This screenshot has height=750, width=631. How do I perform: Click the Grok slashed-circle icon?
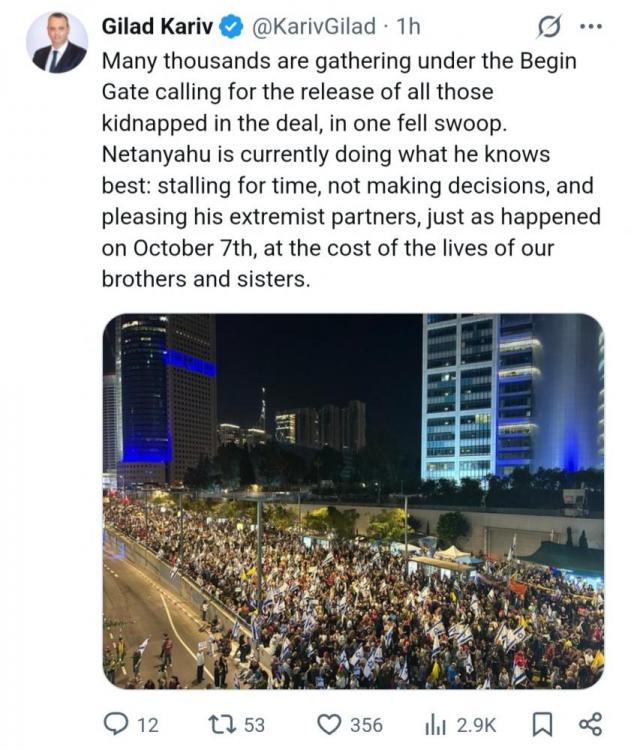(x=548, y=27)
